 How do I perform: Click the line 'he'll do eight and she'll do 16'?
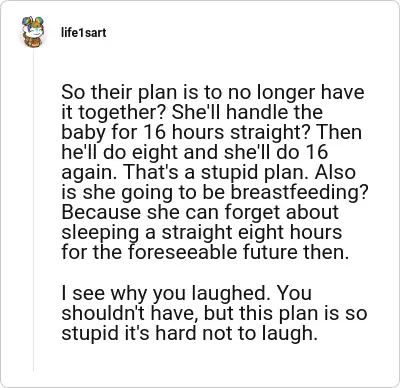pyautogui.click(x=195, y=152)
